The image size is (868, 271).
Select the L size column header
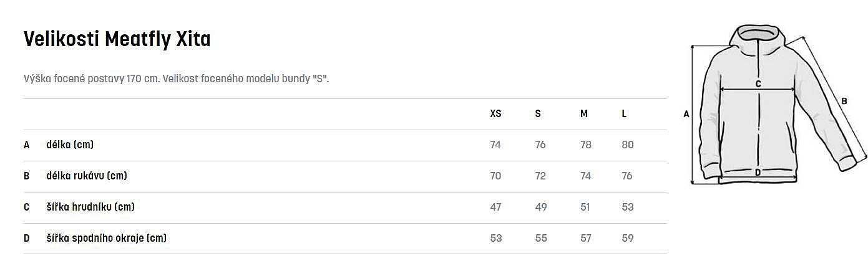click(x=624, y=114)
